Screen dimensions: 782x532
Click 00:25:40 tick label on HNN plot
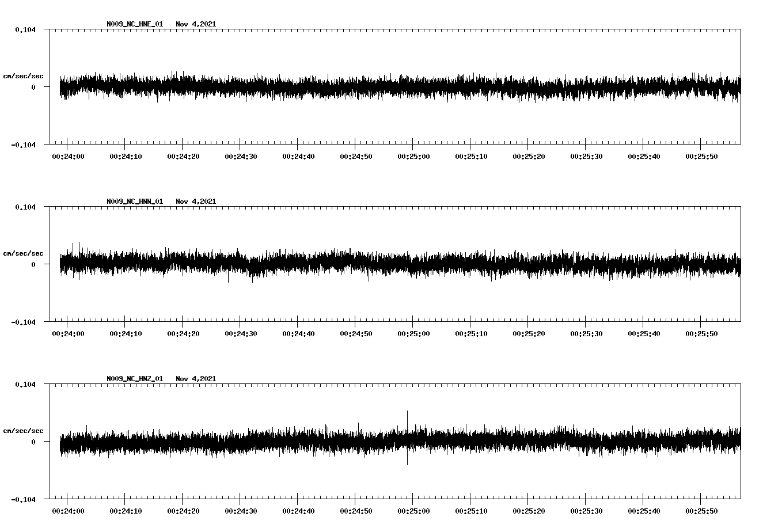click(x=644, y=334)
